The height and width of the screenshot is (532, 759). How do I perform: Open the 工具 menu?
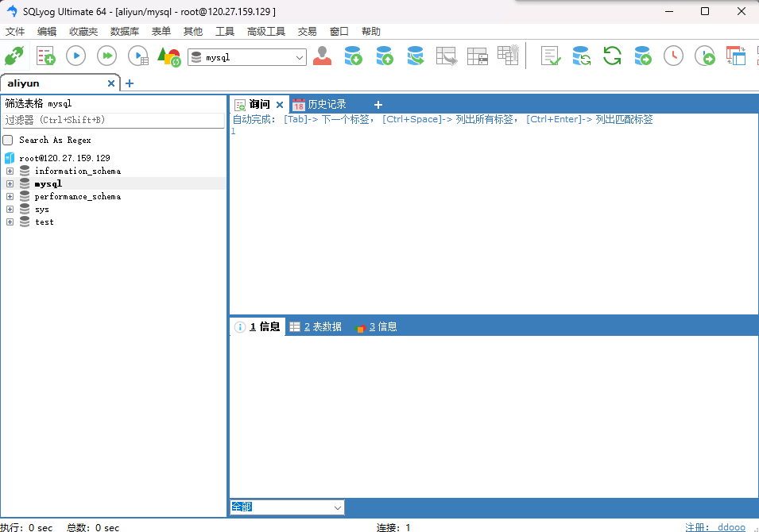[225, 32]
